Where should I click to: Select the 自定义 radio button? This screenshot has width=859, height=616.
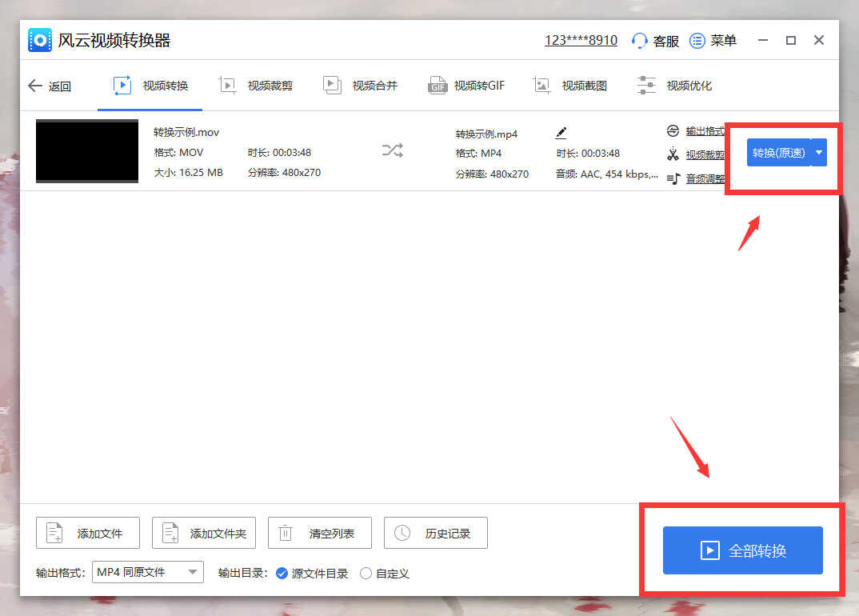coord(366,574)
